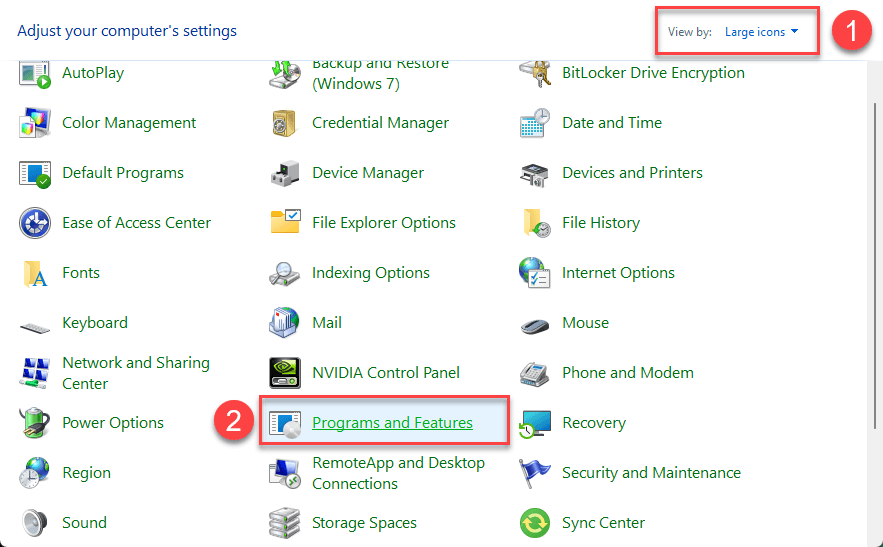Open the NVIDIA Control Panel icon

[285, 373]
